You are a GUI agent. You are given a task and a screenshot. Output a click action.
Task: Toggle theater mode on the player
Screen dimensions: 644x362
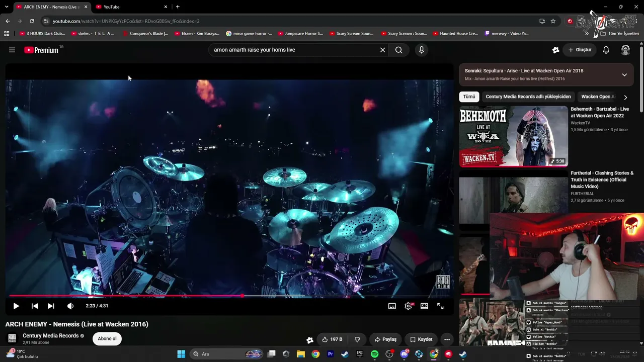coord(424,306)
